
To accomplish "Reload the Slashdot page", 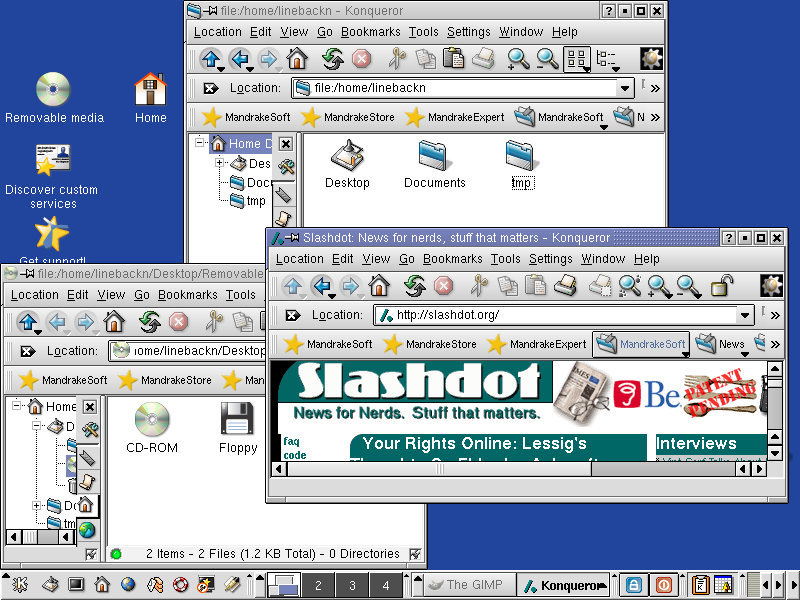I will pyautogui.click(x=415, y=286).
